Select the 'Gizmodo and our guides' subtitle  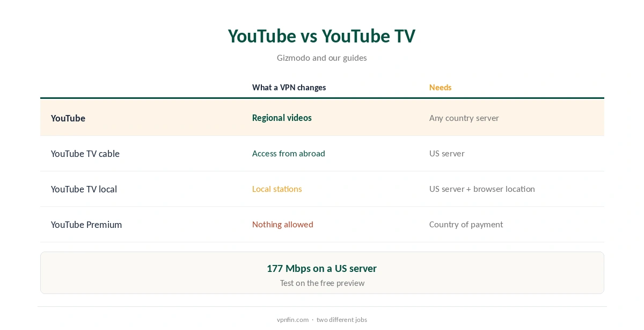pos(322,58)
